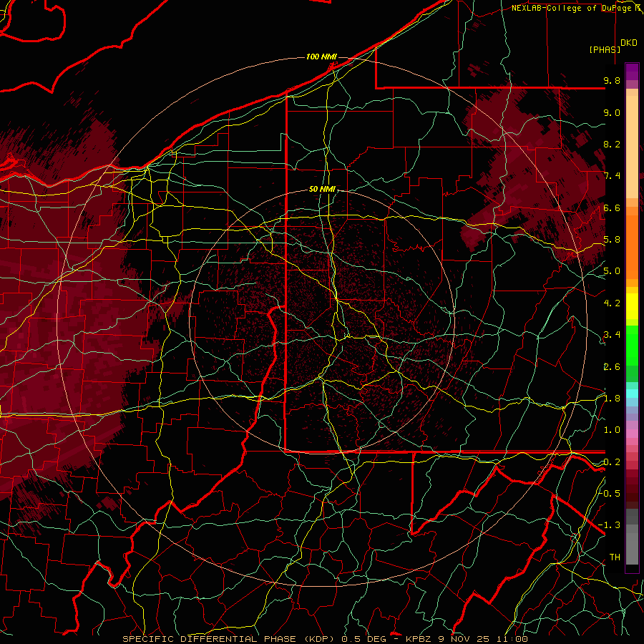Pick the cyan segment of the color bar

pos(632,394)
